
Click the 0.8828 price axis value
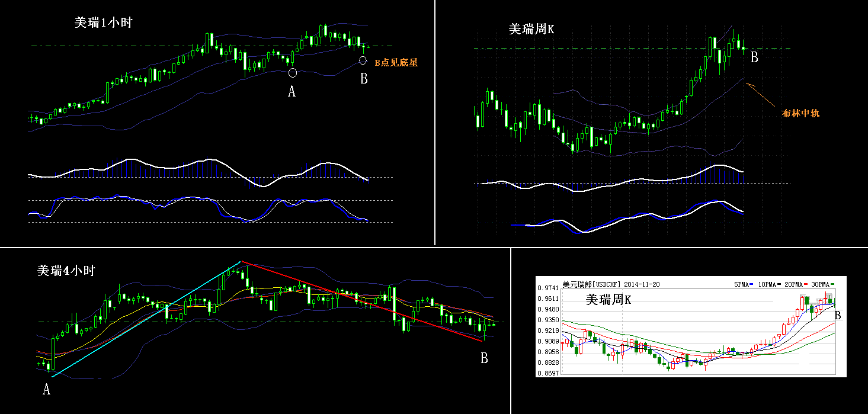coord(549,363)
